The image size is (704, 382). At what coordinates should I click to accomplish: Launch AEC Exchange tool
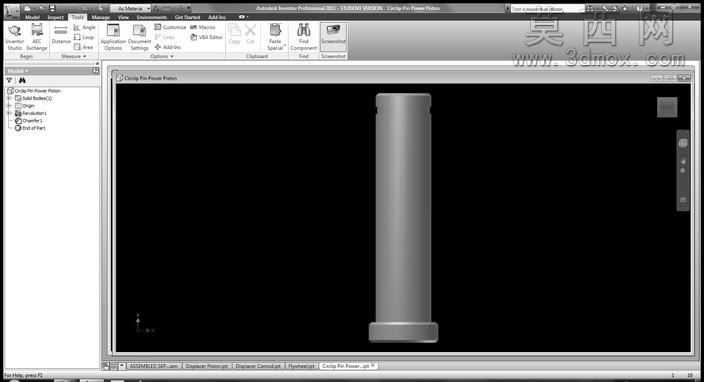(x=37, y=37)
